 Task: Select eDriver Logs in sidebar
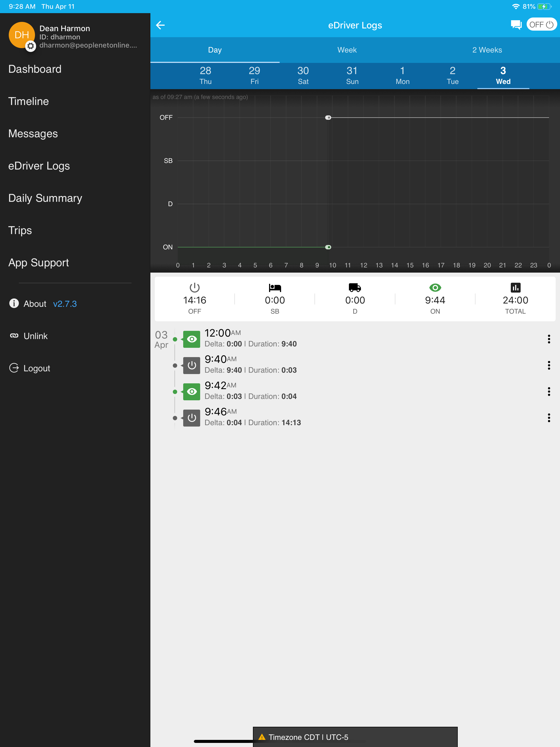click(x=39, y=166)
